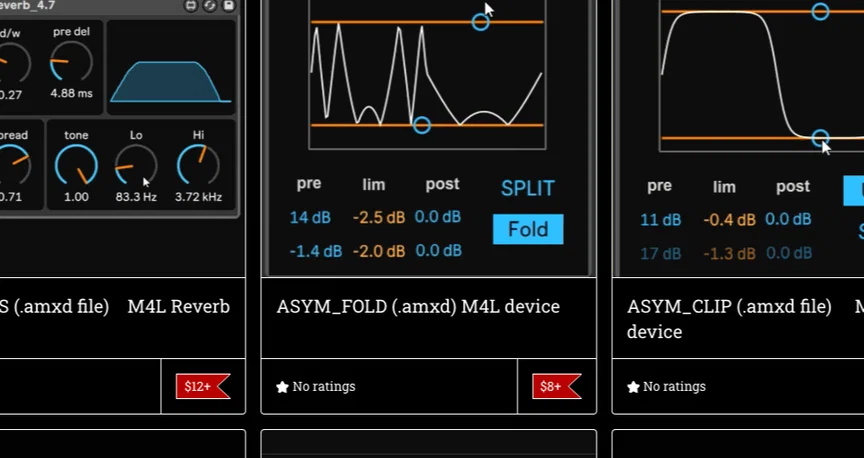Screen dimensions: 864x458
Task: Select ASYM_FOLD top-row post value 0.0 dB
Action: point(438,217)
